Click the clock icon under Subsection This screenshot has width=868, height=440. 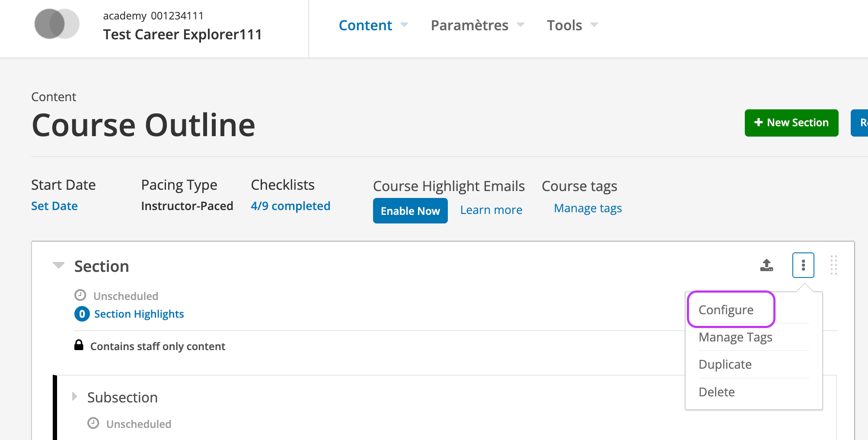click(x=93, y=423)
